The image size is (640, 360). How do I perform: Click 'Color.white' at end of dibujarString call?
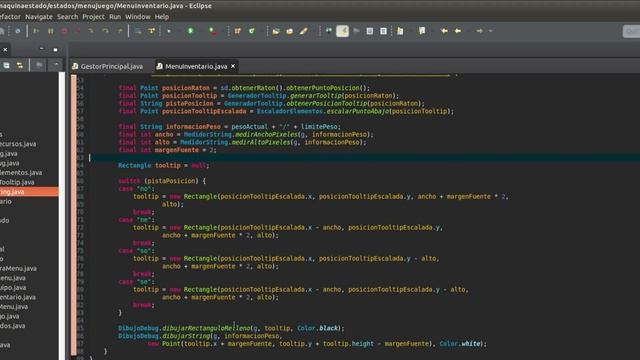coord(460,344)
